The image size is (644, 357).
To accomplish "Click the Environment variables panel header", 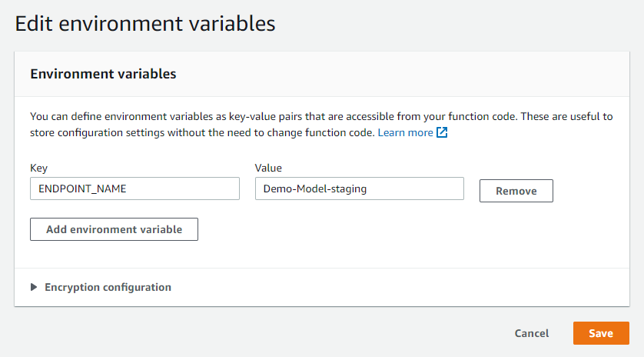I will (x=103, y=74).
